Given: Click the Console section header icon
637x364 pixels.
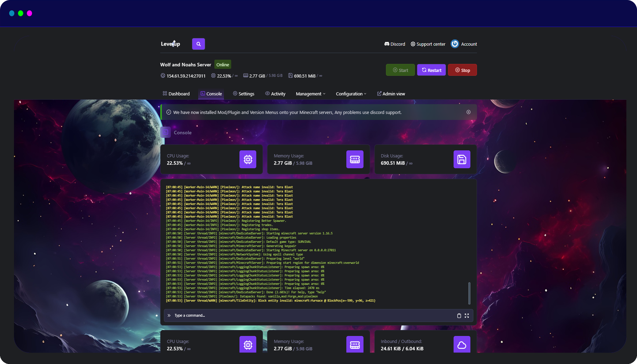Looking at the screenshot, I should pyautogui.click(x=166, y=133).
